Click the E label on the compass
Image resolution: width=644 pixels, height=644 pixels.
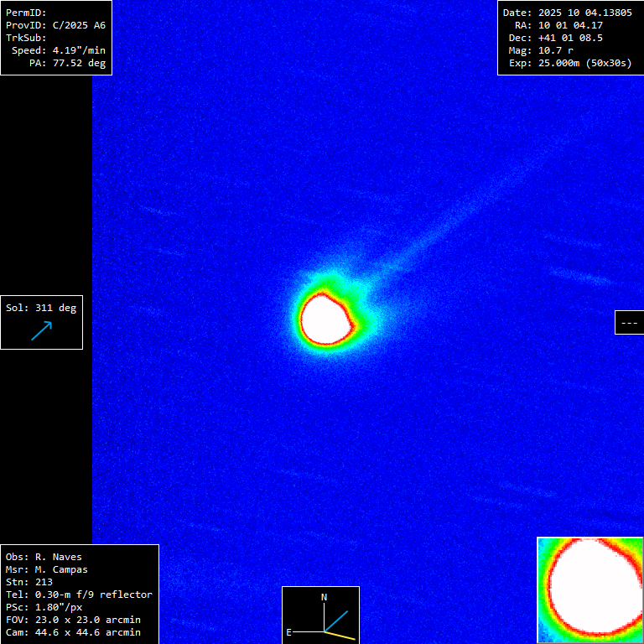pos(288,632)
